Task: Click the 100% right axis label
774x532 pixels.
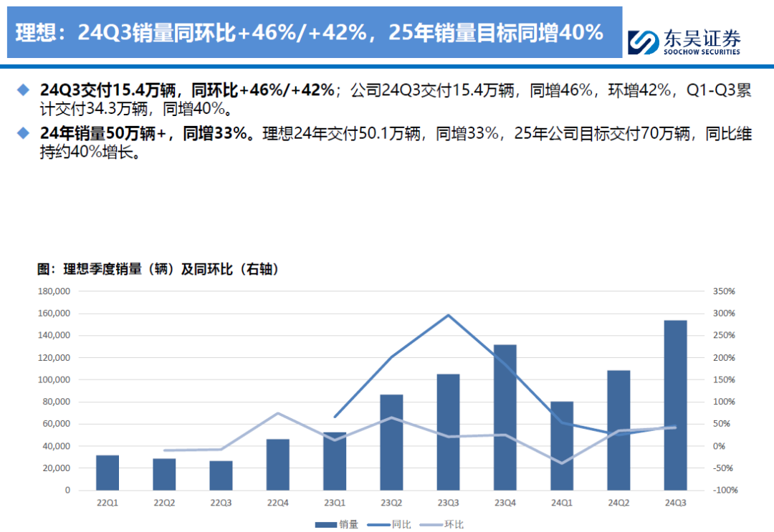Action: [724, 402]
